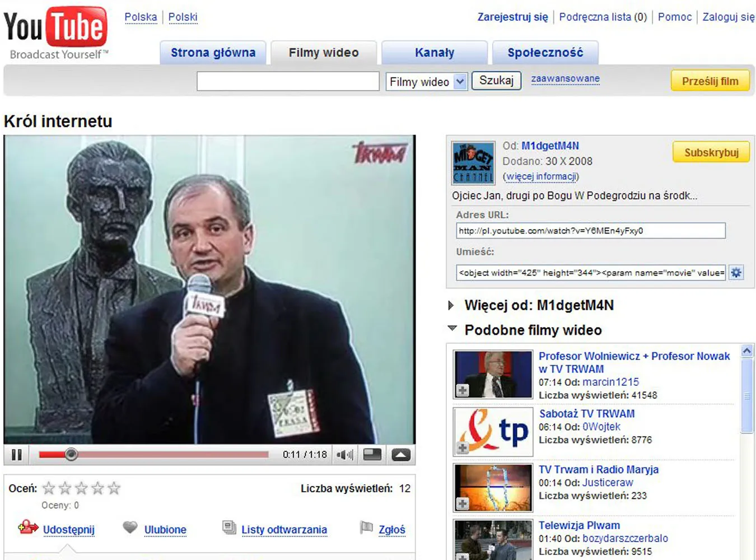
Task: Switch to the Kanały tab
Action: [x=434, y=53]
